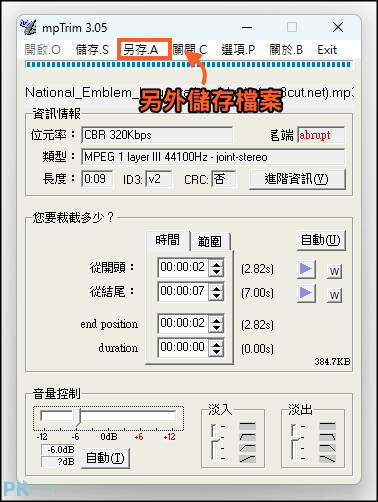Click the 從結尾 time field 00:00:07
The height and width of the screenshot is (502, 378).
pyautogui.click(x=183, y=292)
